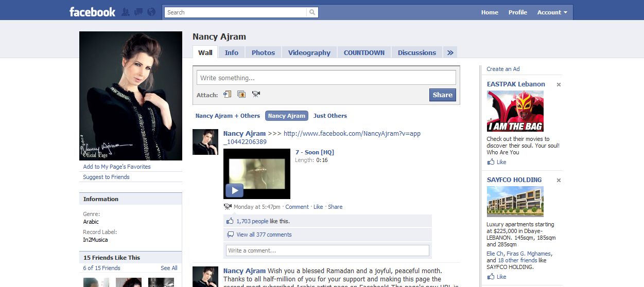Screen dimensions: 644x287
Task: Select the In2Musica record label text
Action: (x=96, y=240)
